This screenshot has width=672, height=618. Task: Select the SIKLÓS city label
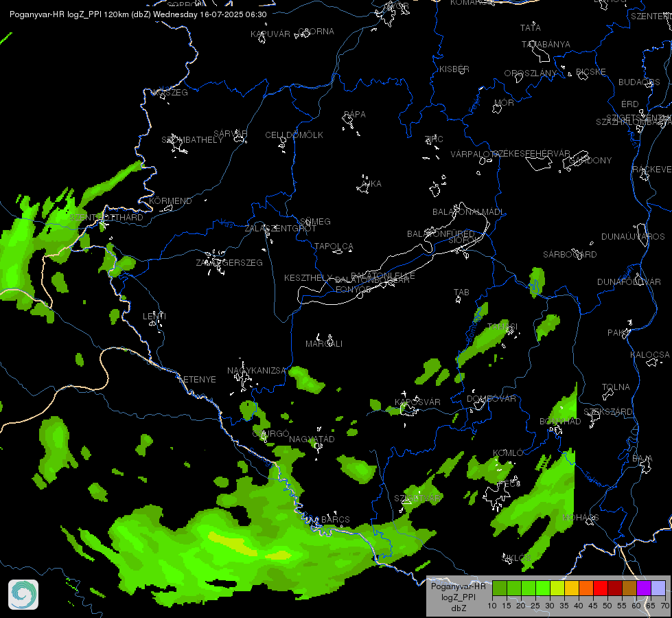point(516,558)
